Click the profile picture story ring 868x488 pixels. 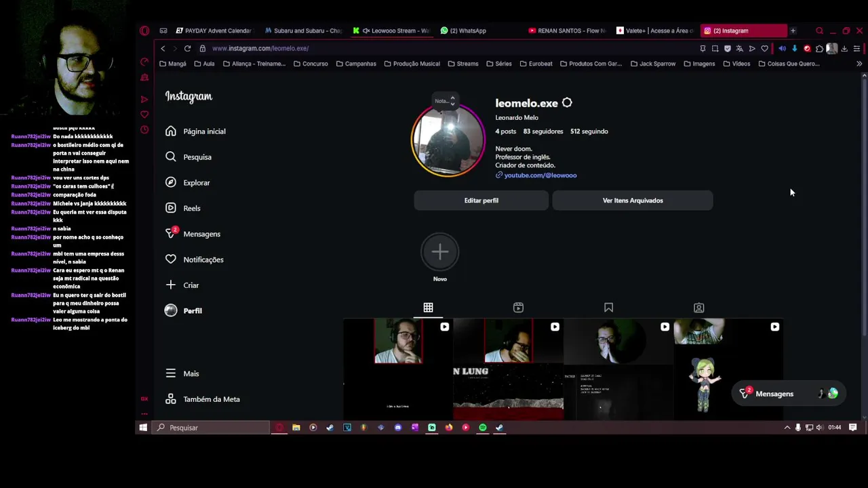[x=448, y=140]
